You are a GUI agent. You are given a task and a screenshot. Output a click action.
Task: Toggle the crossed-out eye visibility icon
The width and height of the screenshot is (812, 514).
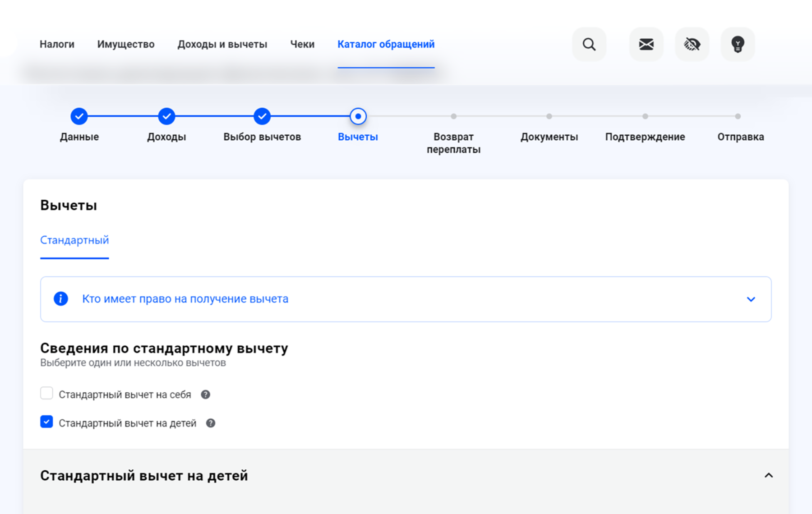pos(692,44)
